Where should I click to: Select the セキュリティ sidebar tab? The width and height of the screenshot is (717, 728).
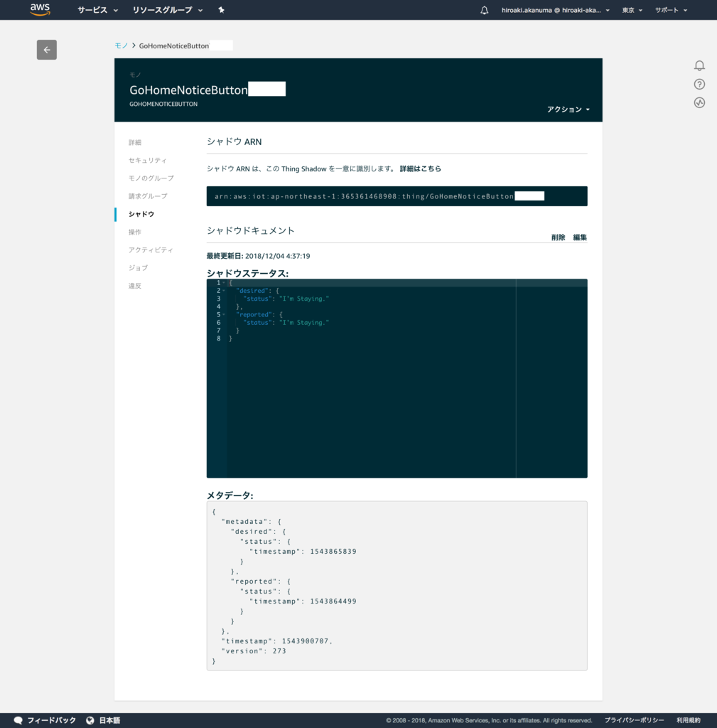(148, 160)
